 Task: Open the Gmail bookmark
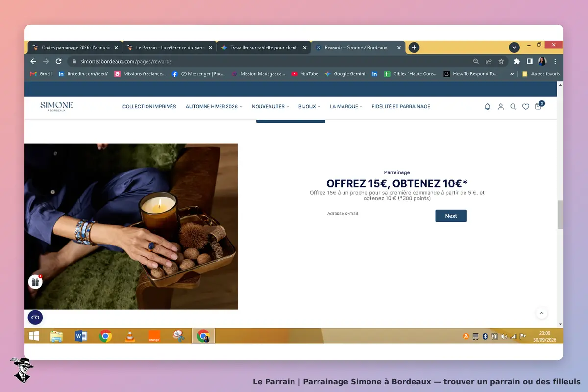[x=41, y=74]
